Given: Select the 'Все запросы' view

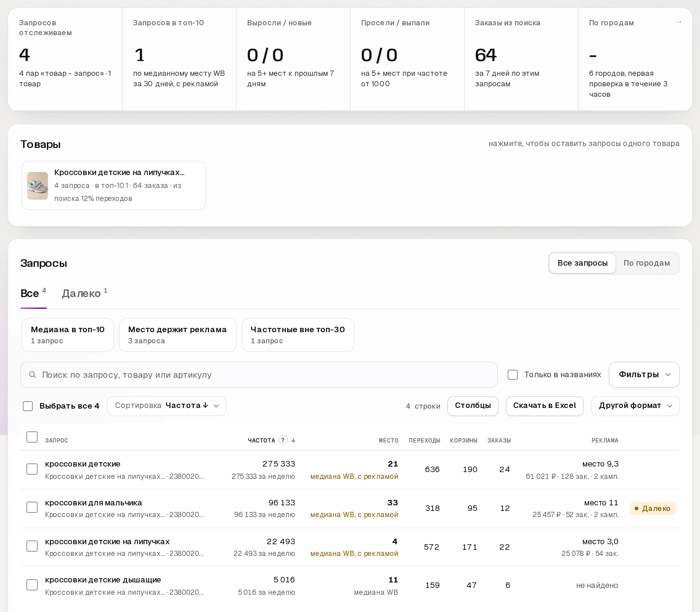Looking at the screenshot, I should pyautogui.click(x=582, y=263).
